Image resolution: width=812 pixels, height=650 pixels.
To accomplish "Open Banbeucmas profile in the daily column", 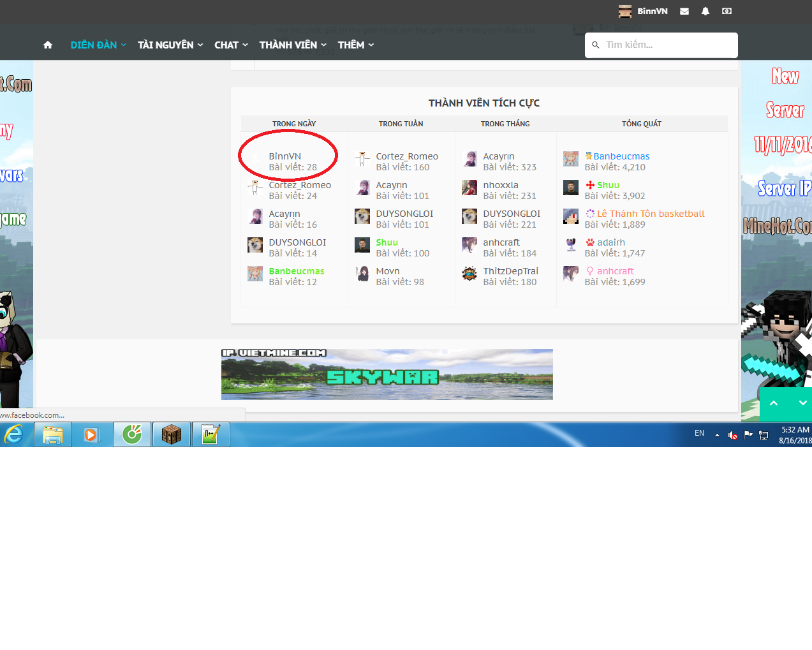I will (297, 271).
